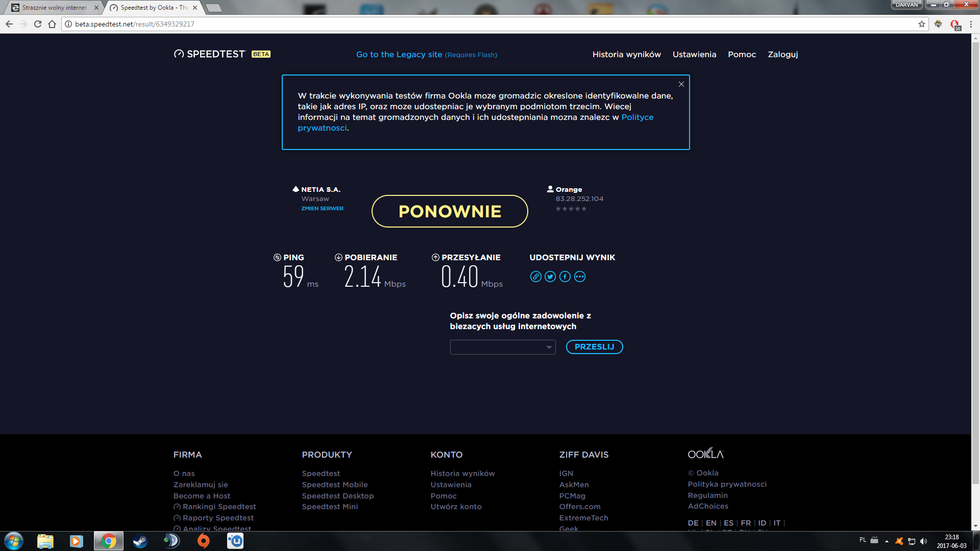
Task: Open 'Rankingi Speedtest' footer link
Action: pyautogui.click(x=214, y=507)
